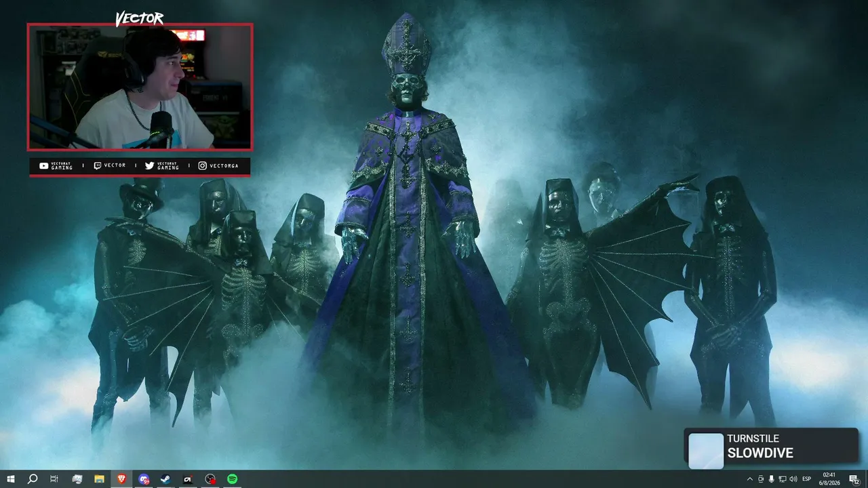This screenshot has height=488, width=868.
Task: Click the 'GAMING' label beside the Twitter bird
Action: point(168,167)
